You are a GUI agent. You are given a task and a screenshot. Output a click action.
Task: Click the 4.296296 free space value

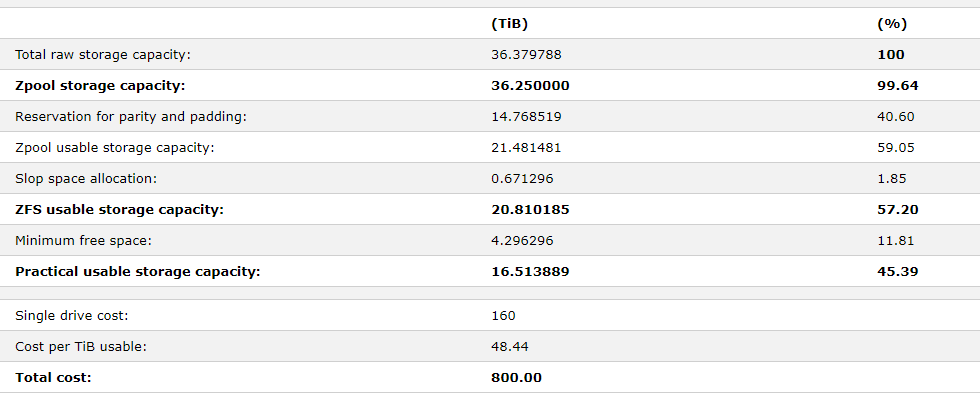click(522, 240)
